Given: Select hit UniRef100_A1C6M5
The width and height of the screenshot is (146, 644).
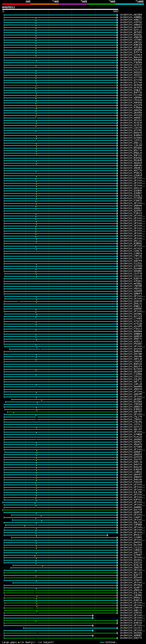Looking at the screenshot, I should 131,326.
